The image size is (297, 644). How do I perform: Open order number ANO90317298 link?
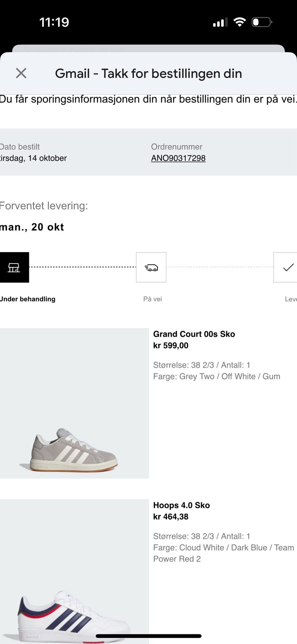[178, 158]
